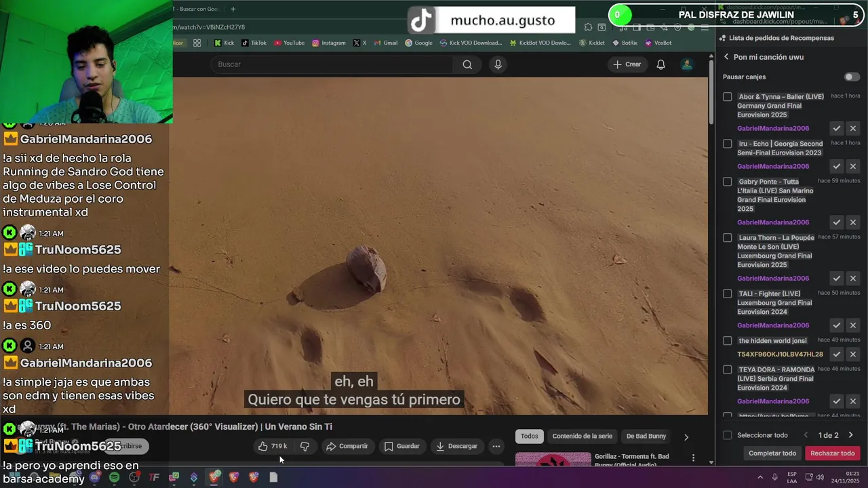Like the video with 719 k likes
Screen dimensions: 868x488
(273, 446)
